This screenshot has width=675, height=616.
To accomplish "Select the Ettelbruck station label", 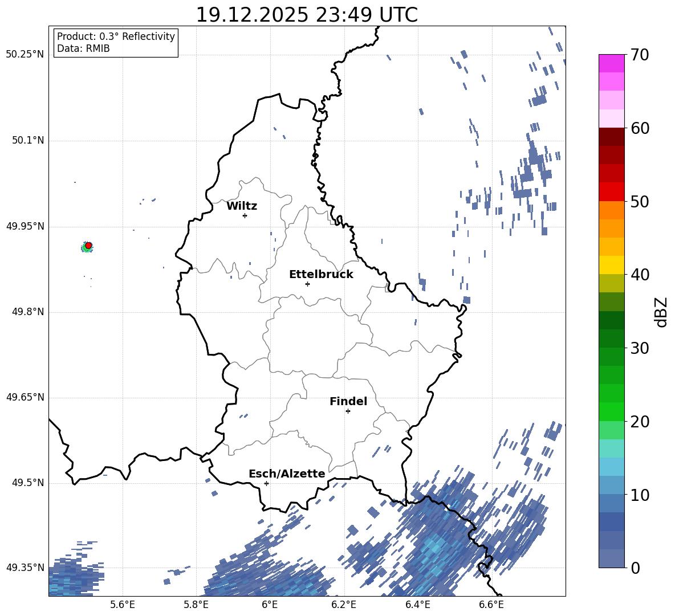I will pos(321,275).
